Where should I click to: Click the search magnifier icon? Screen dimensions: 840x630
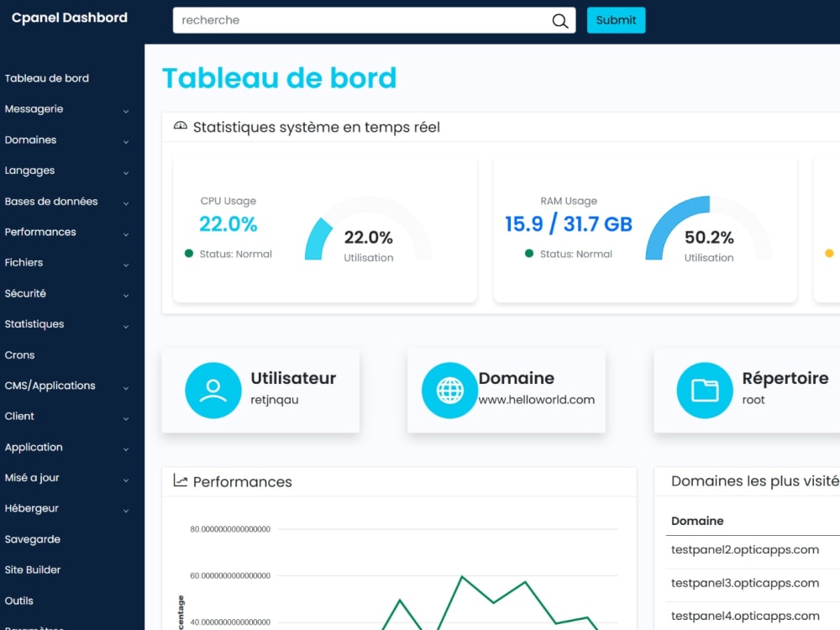tap(559, 21)
